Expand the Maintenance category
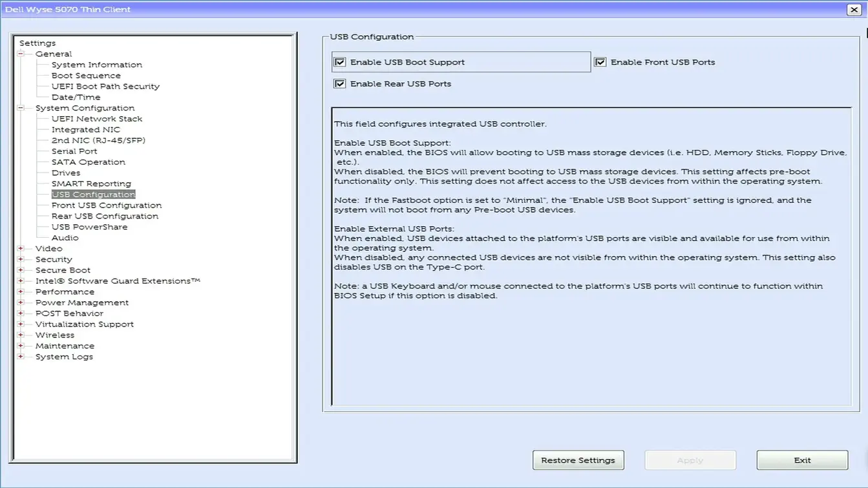This screenshot has height=488, width=868. (x=22, y=345)
